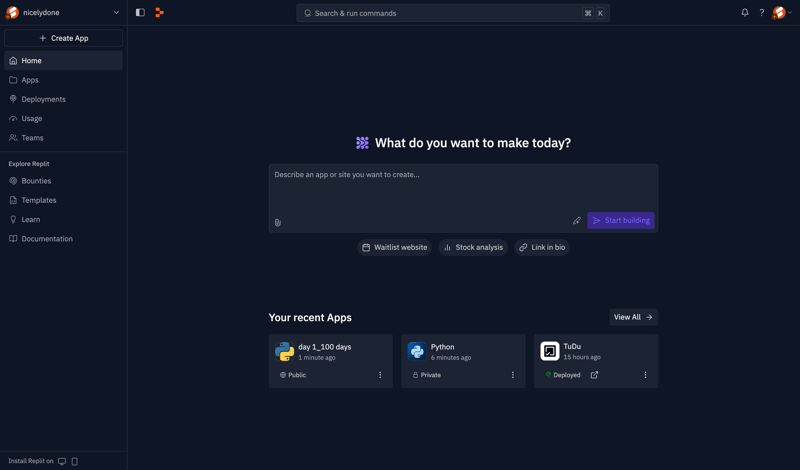Viewport: 800px width, 470px height.
Task: Open Teams in sidebar
Action: [63, 138]
